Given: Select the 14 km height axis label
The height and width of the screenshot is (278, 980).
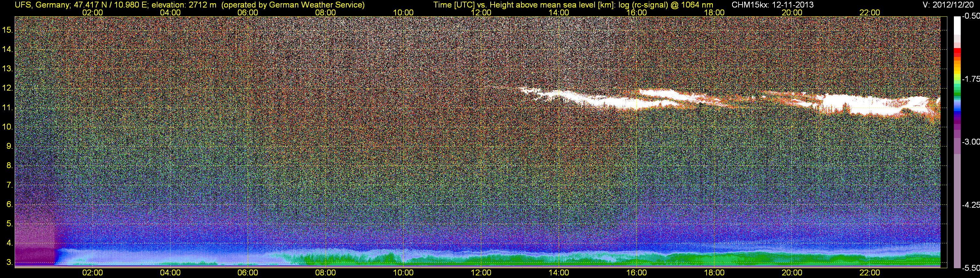Looking at the screenshot, I should [x=8, y=49].
